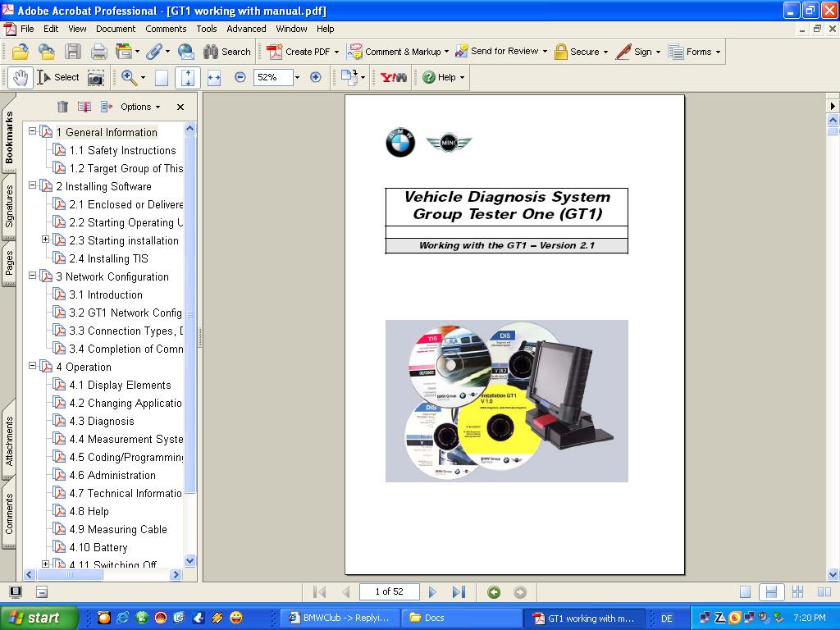Viewport: 840px width, 630px height.
Task: Open bookmark 4.10 Battery
Action: click(x=98, y=547)
